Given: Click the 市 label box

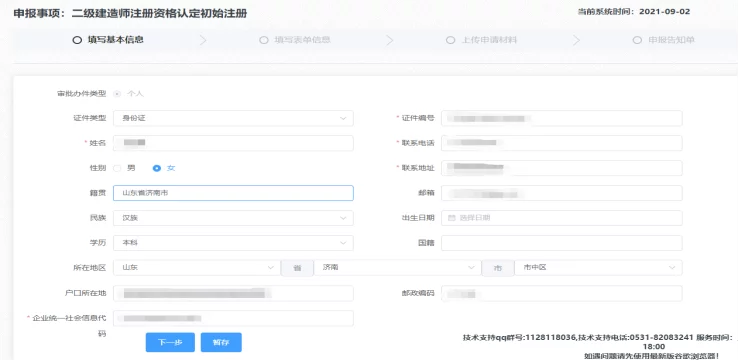Looking at the screenshot, I should click(x=498, y=268).
